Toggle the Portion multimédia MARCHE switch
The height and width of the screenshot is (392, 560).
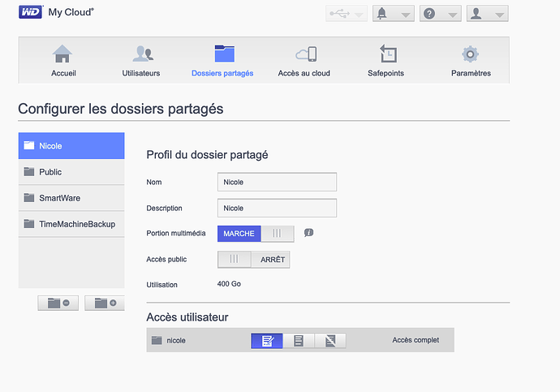point(256,234)
